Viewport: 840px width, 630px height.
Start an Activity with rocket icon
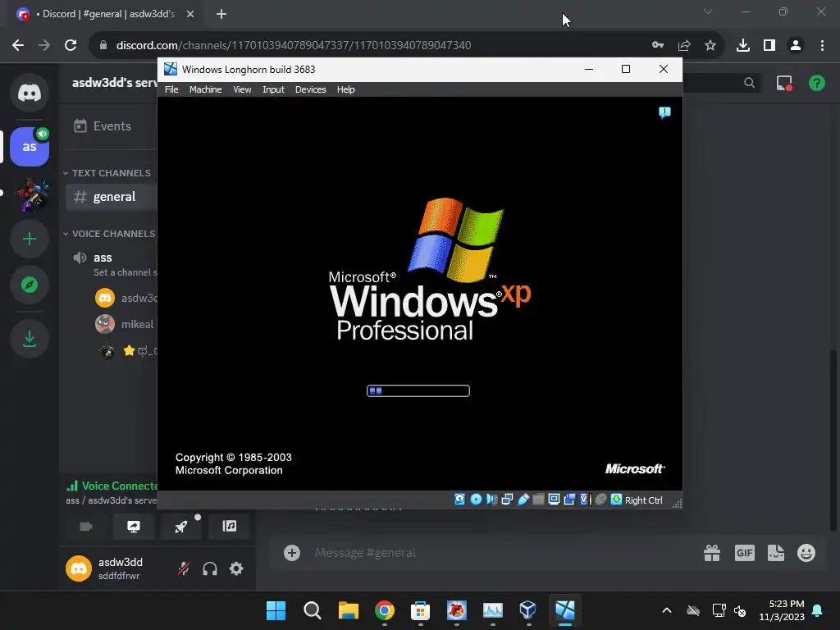[181, 527]
